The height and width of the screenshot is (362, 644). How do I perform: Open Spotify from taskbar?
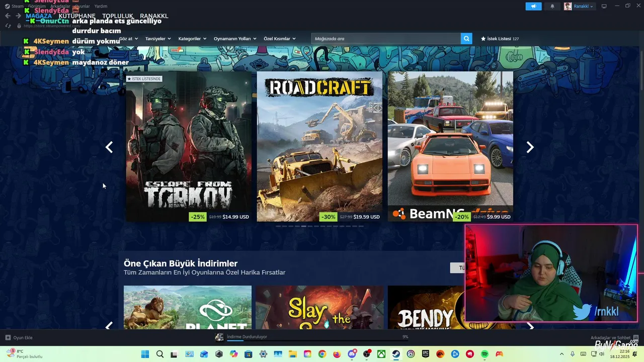pos(485,354)
